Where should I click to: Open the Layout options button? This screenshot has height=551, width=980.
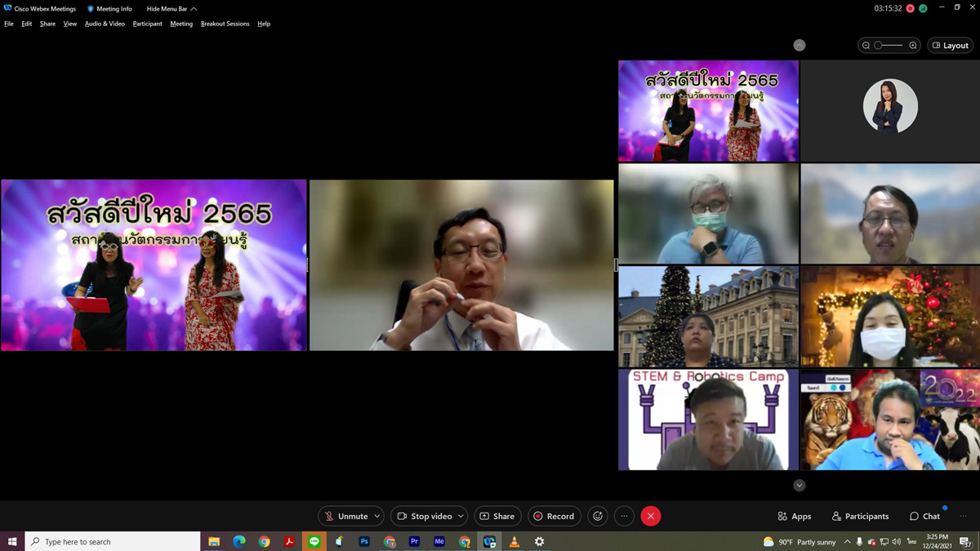(951, 46)
